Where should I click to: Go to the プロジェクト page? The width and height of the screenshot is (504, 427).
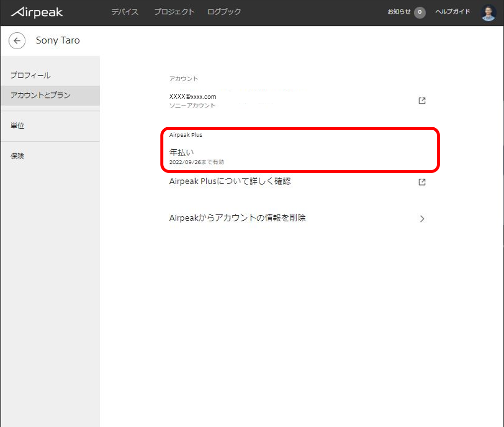coord(174,12)
